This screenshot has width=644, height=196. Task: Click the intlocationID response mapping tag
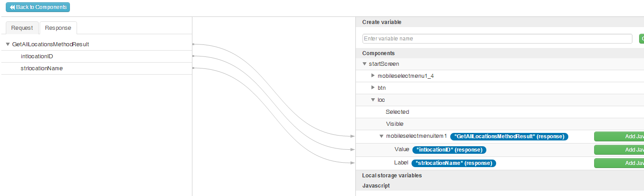click(x=449, y=150)
